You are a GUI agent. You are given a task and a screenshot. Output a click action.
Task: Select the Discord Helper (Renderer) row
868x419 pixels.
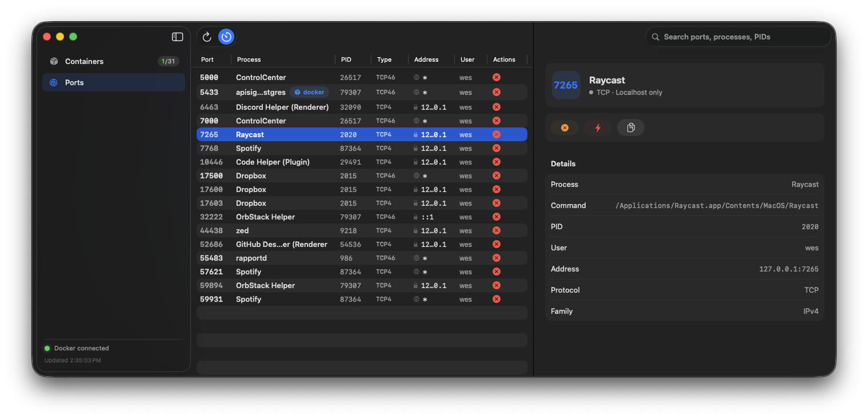(362, 107)
